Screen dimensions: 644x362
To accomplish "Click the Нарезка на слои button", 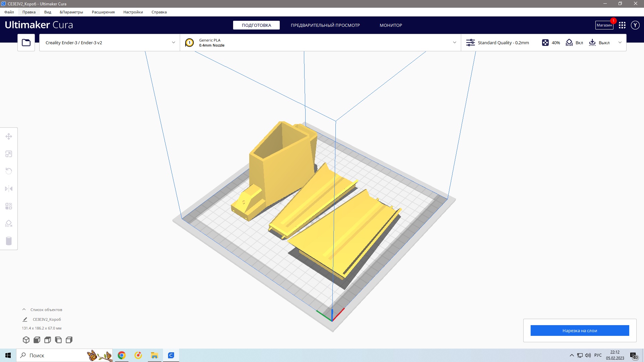I will [x=580, y=330].
